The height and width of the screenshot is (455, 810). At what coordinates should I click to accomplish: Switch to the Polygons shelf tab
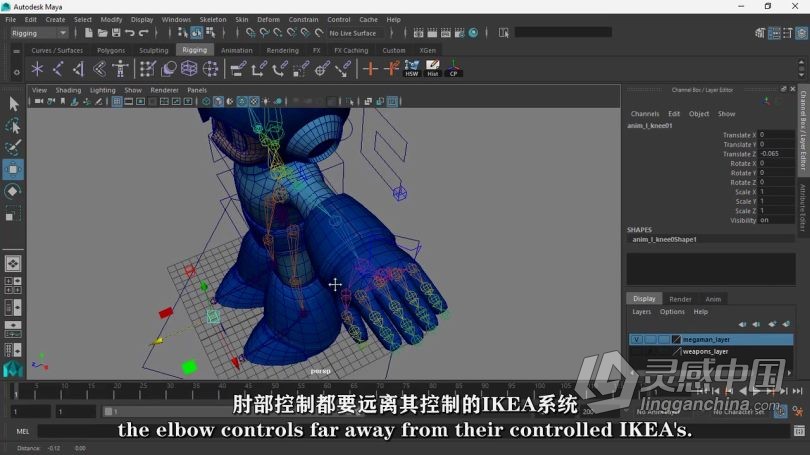[x=111, y=50]
